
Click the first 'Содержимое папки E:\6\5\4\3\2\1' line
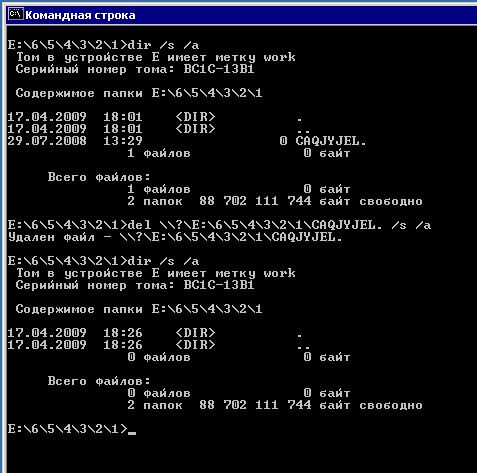click(139, 93)
